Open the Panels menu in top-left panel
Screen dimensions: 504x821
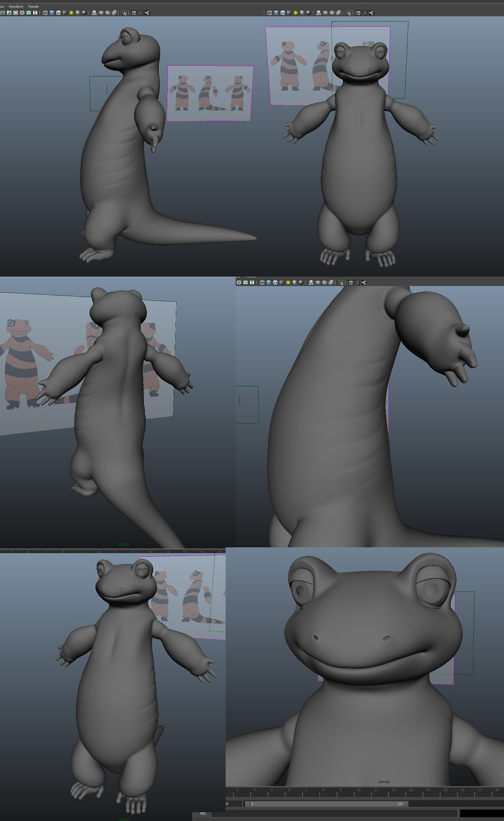33,6
